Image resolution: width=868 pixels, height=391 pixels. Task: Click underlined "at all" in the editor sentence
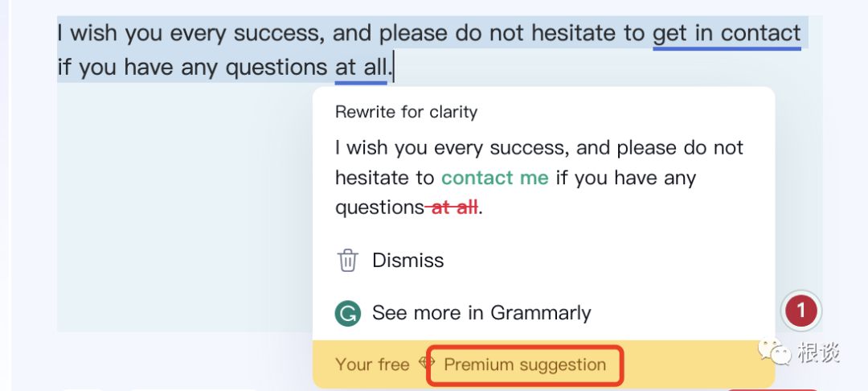(360, 67)
